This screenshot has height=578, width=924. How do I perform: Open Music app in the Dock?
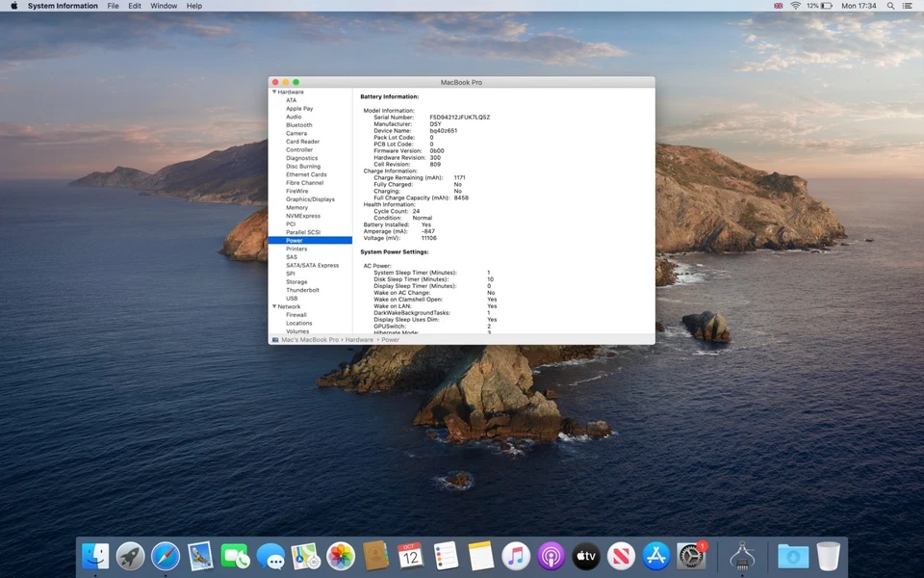[x=516, y=556]
